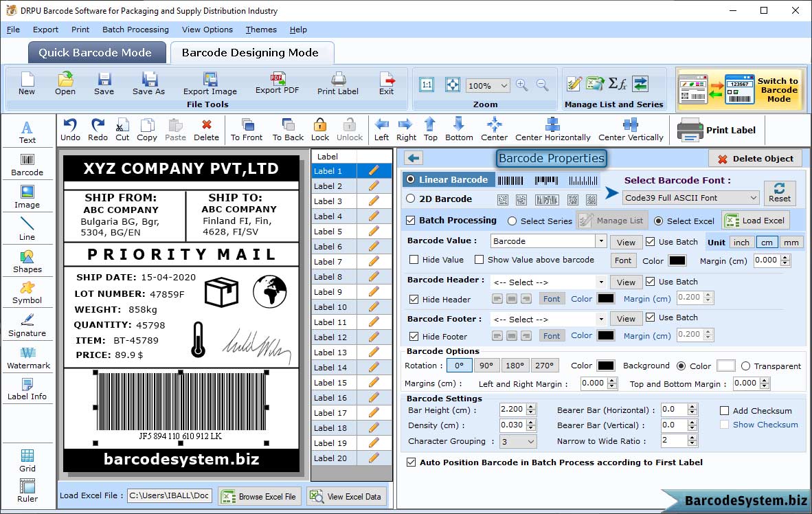Image resolution: width=812 pixels, height=514 pixels.
Task: Expand the Barcode Header select dropdown
Action: 600,282
